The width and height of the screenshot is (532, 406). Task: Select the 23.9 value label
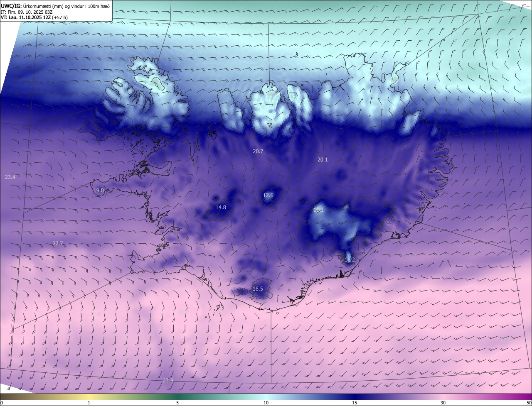168,380
